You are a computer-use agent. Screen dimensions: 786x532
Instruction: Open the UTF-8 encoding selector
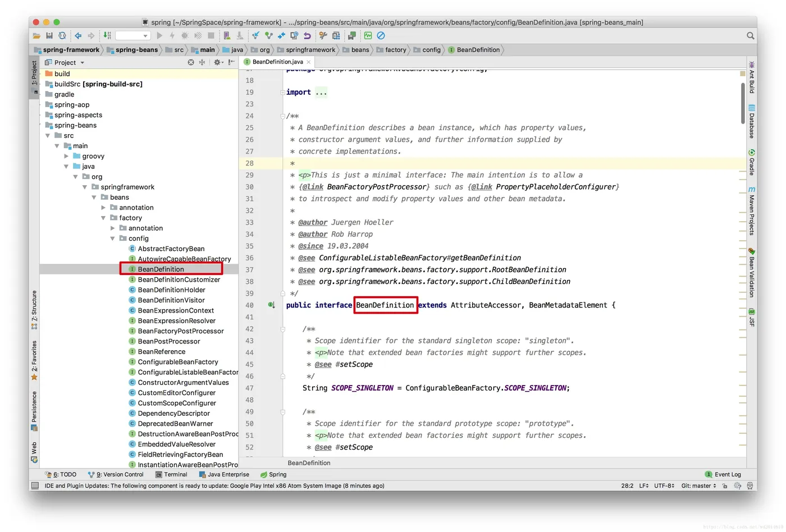664,486
